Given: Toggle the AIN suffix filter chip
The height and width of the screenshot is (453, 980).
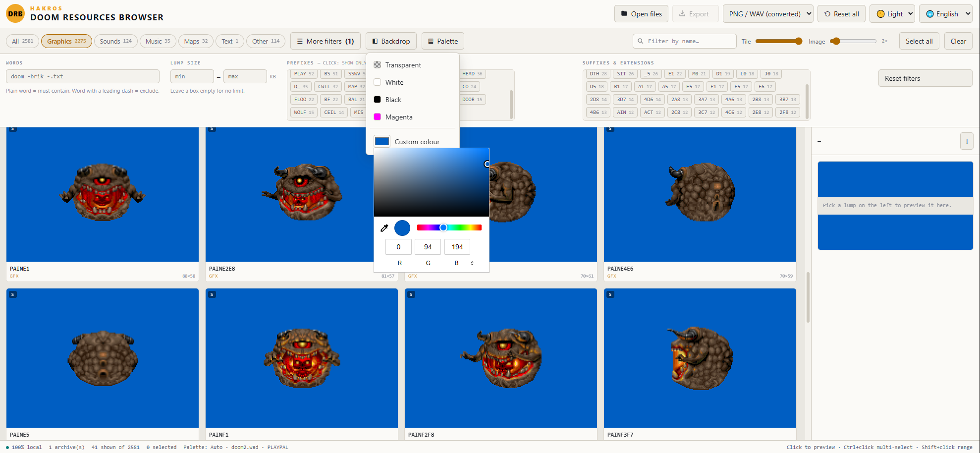Looking at the screenshot, I should tap(625, 113).
